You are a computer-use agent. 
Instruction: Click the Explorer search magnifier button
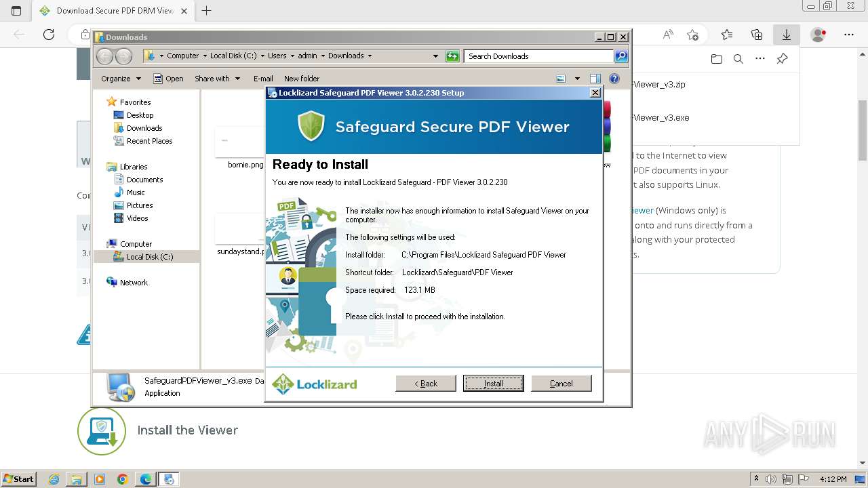point(621,56)
